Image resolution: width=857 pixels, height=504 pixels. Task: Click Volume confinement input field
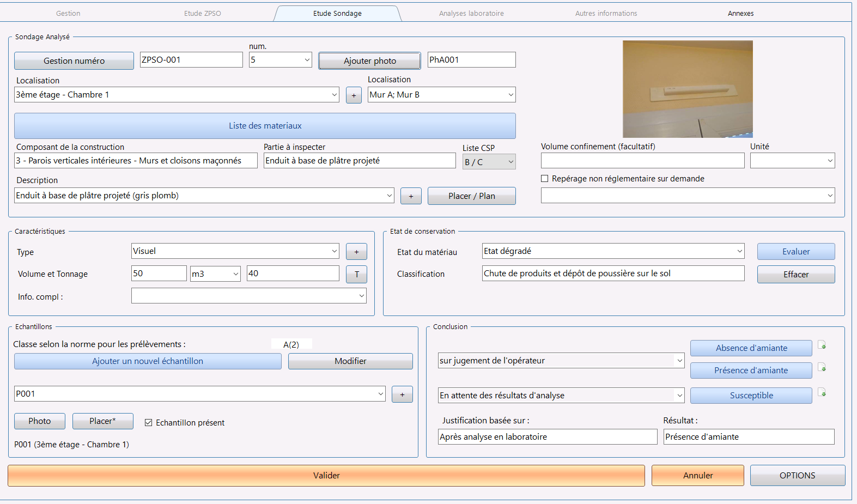643,161
